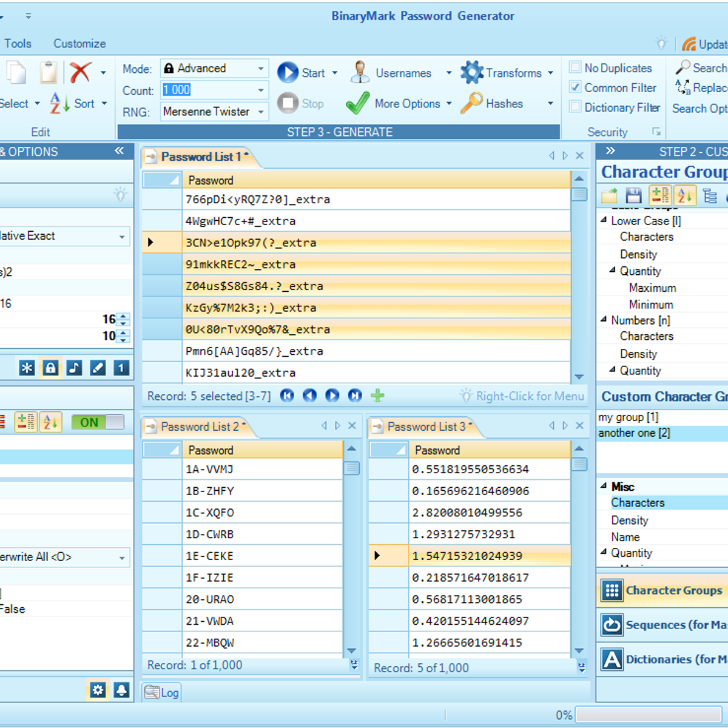Click the number 1 icon in options toolbar

121,368
